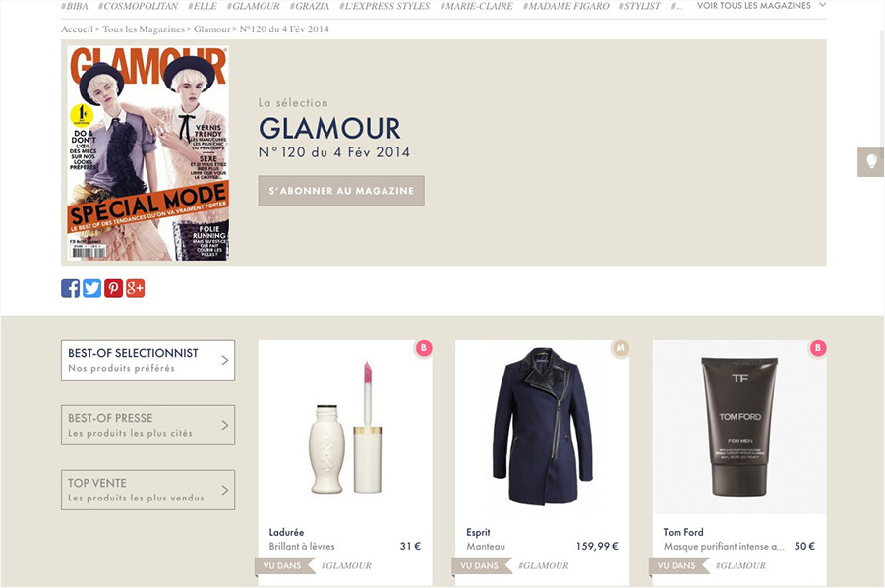This screenshot has width=885, height=588.
Task: Select #MADAME FIGARO in magazine bar
Action: 566,6
